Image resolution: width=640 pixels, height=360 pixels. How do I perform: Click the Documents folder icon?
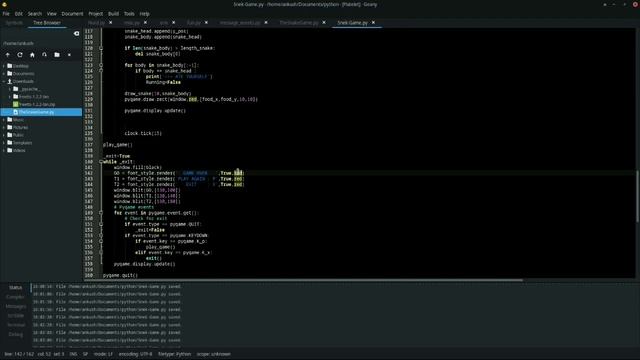10,73
